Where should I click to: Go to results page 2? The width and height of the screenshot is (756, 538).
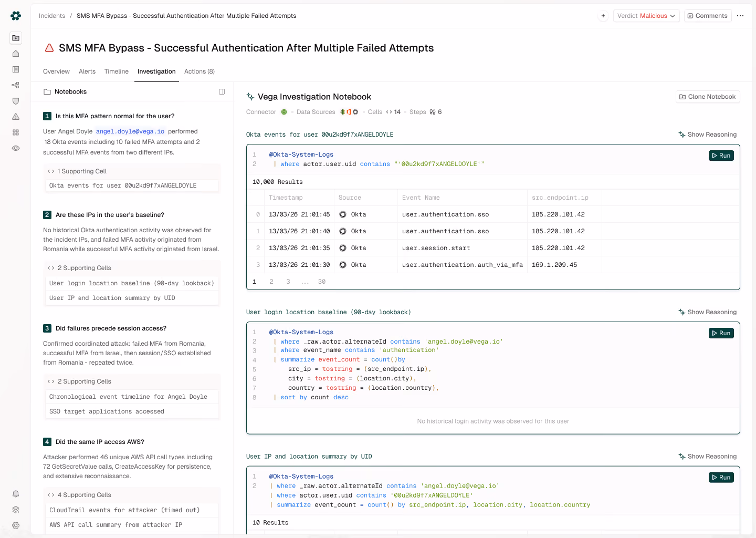click(x=271, y=282)
